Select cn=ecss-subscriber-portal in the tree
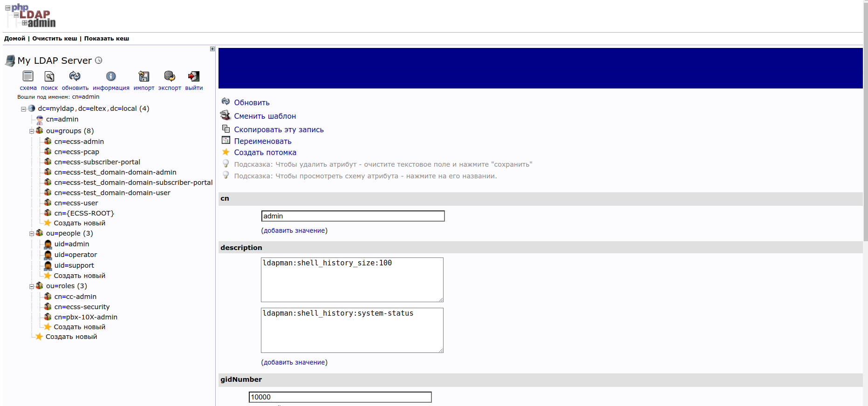The width and height of the screenshot is (868, 406). point(97,162)
